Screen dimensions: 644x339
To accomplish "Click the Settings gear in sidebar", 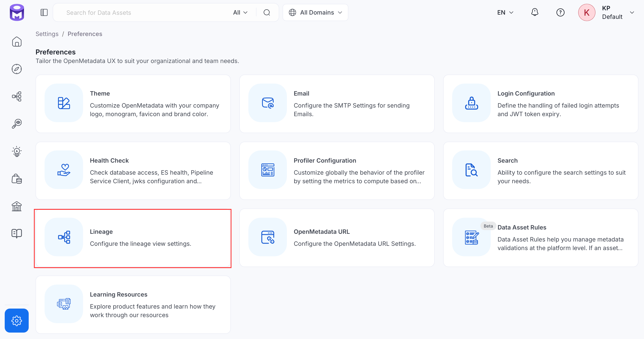I will point(17,321).
